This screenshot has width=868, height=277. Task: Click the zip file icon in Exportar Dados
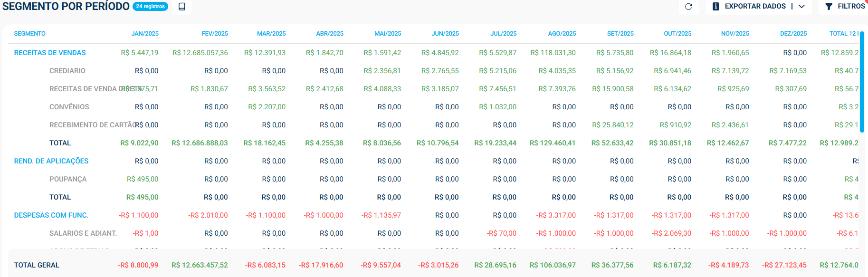point(716,7)
